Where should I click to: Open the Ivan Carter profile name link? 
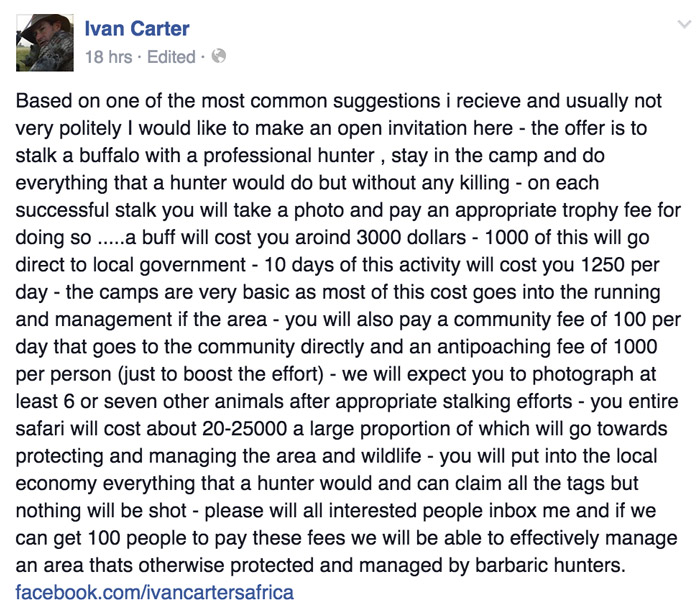click(x=137, y=29)
